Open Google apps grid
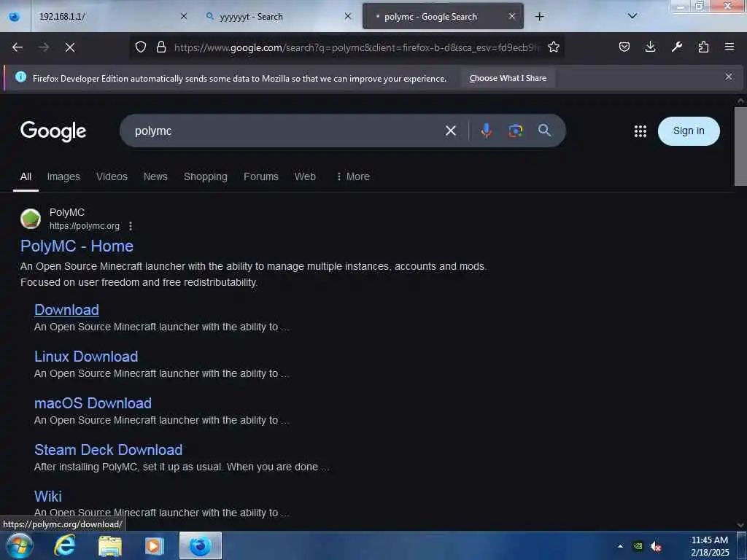The image size is (747, 560). (x=640, y=131)
